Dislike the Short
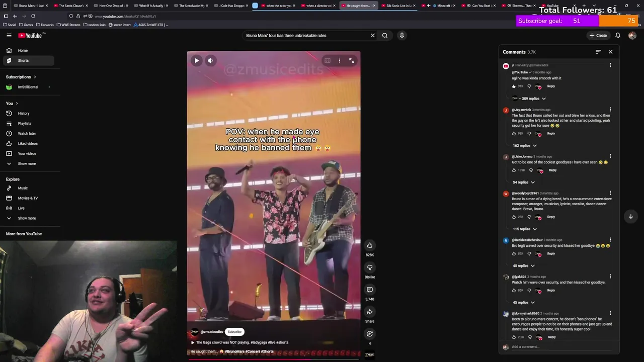The height and width of the screenshot is (362, 644). coord(370,267)
